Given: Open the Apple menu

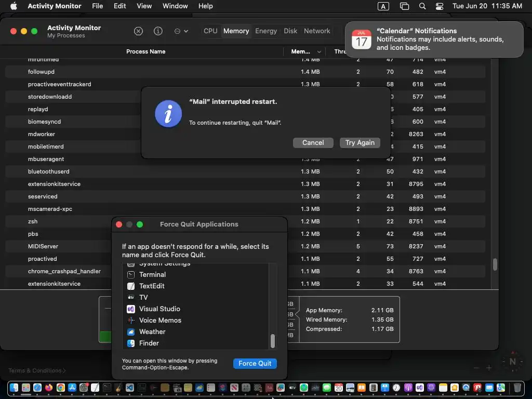Looking at the screenshot, I should 14,6.
